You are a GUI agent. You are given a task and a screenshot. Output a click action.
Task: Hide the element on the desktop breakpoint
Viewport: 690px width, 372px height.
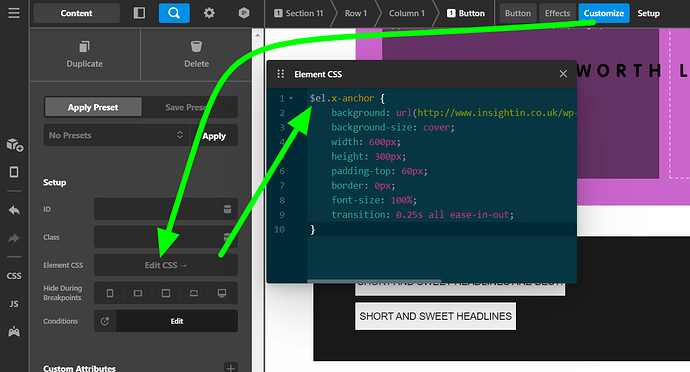tap(222, 293)
